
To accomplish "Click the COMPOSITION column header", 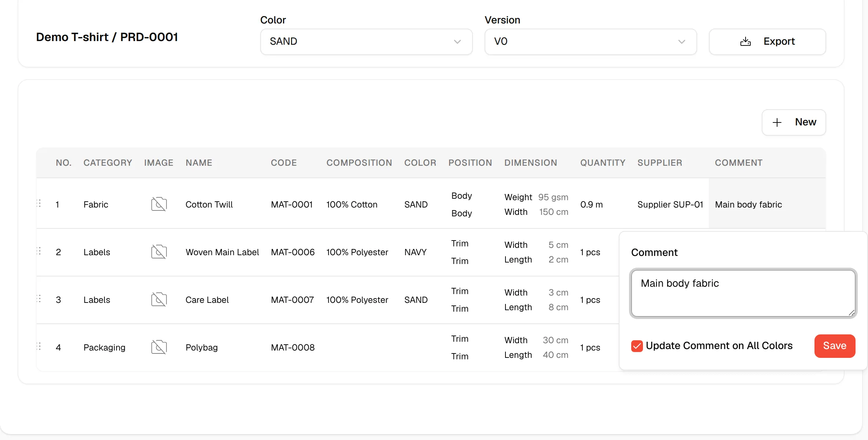I will tap(359, 163).
